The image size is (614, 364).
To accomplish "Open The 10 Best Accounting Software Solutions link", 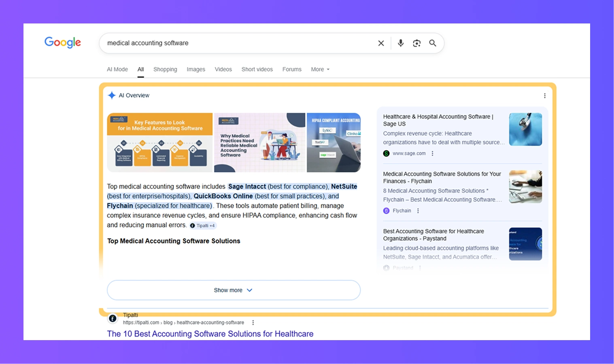I will coord(210,334).
